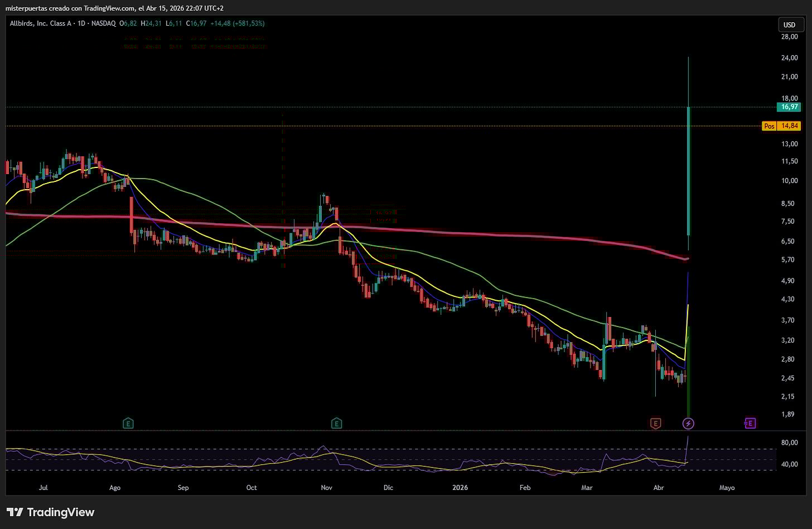This screenshot has height=529, width=812.
Task: Click the 14,84 position price label
Action: [x=789, y=126]
